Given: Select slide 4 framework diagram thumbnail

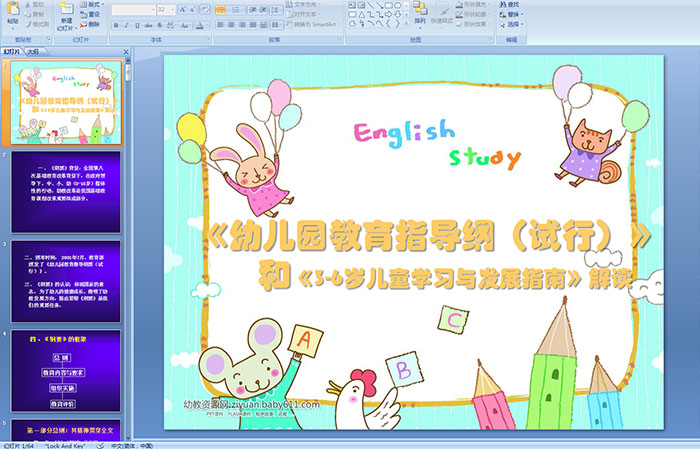Looking at the screenshot, I should pos(66,371).
